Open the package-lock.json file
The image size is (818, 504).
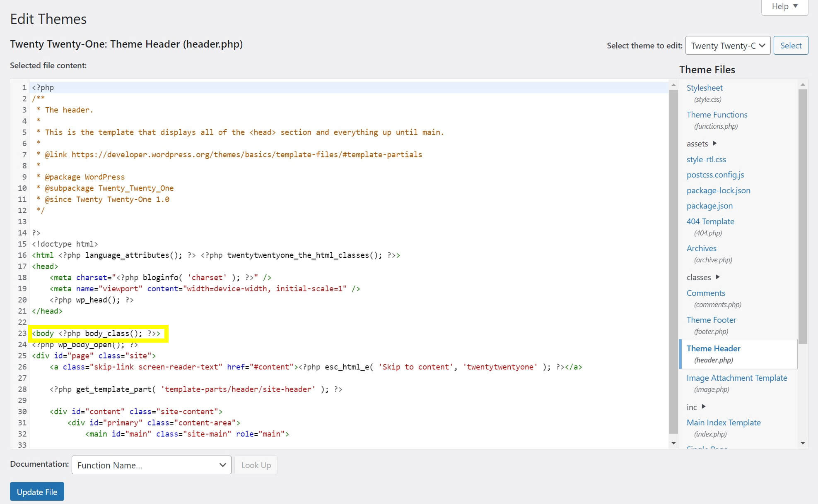[x=719, y=190]
